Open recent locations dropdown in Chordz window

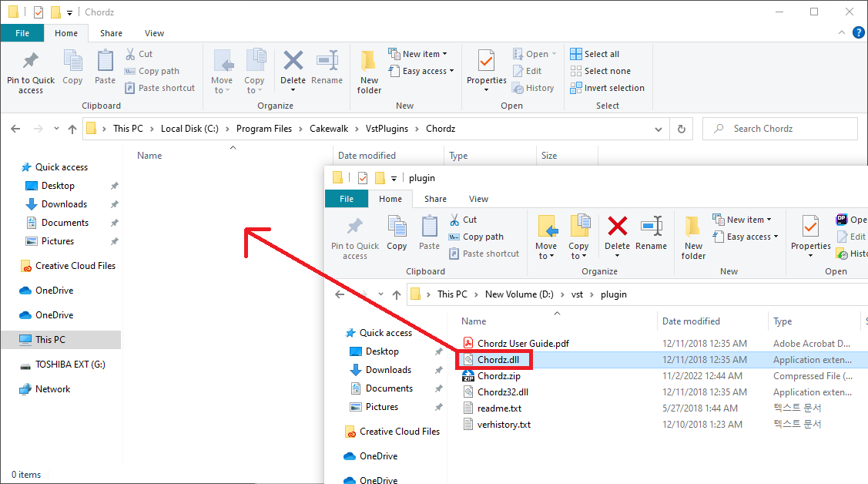coord(56,129)
